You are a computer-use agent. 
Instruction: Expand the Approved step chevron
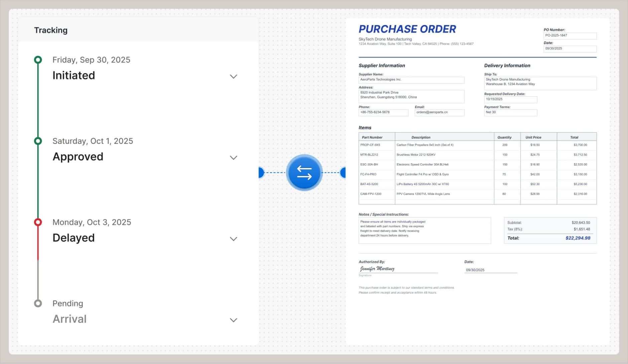pos(233,158)
